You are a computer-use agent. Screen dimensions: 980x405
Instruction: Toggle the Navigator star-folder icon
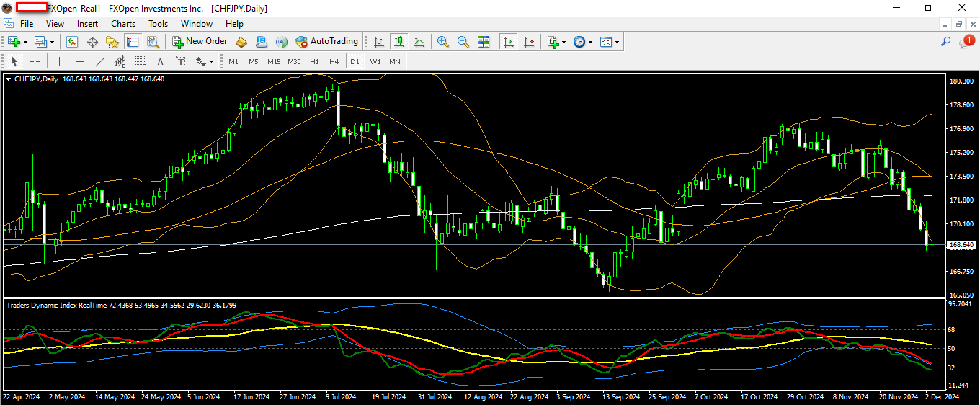(x=112, y=42)
